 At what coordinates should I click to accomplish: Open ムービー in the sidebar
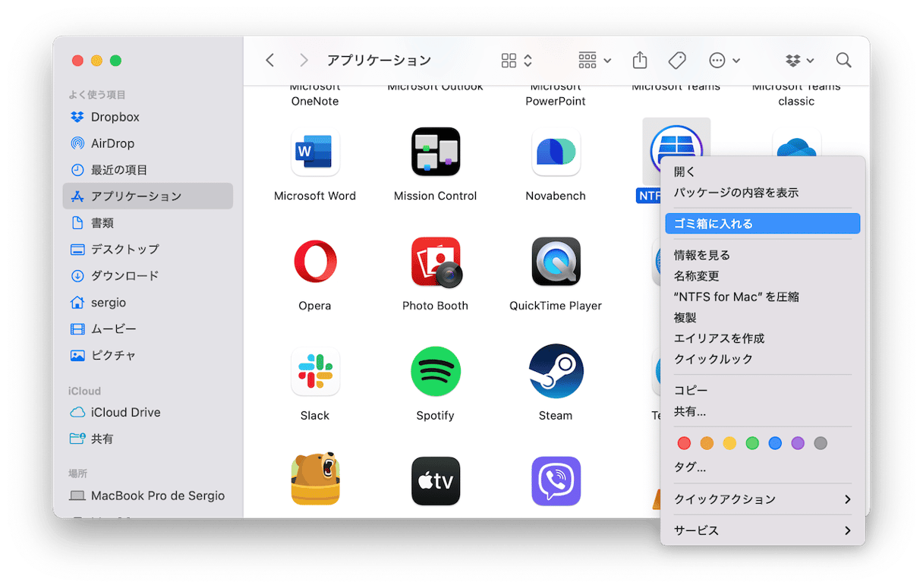tap(148, 329)
